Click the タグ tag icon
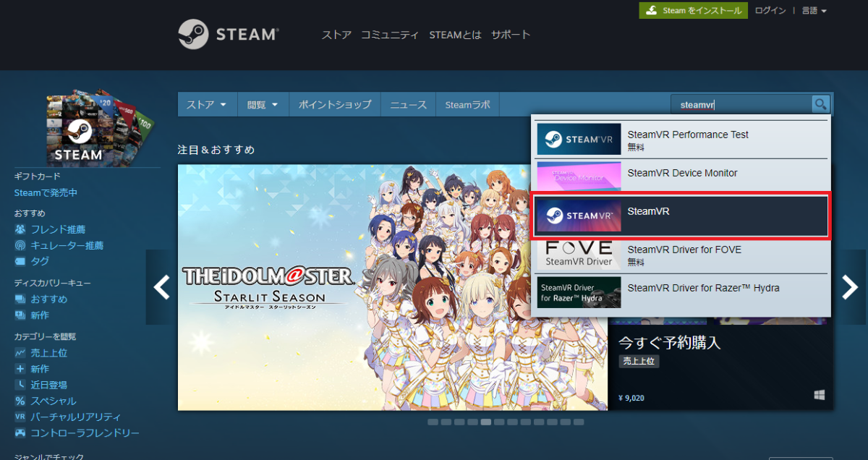868x460 pixels. 20,261
